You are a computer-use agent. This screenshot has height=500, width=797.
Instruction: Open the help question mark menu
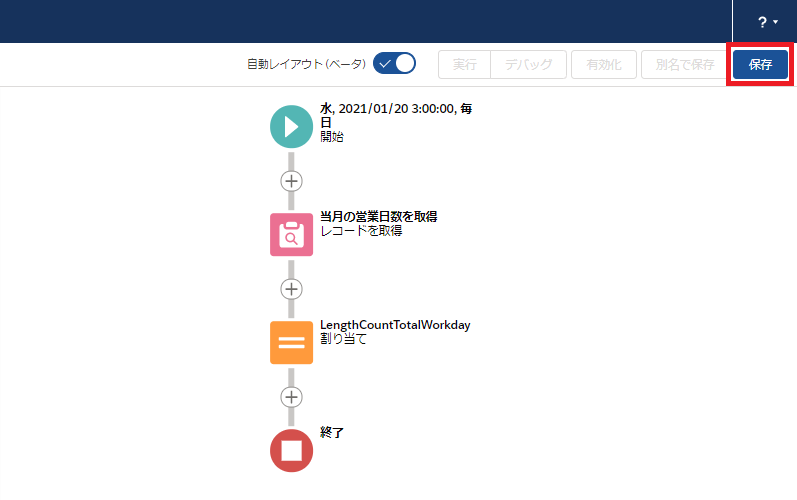[768, 22]
